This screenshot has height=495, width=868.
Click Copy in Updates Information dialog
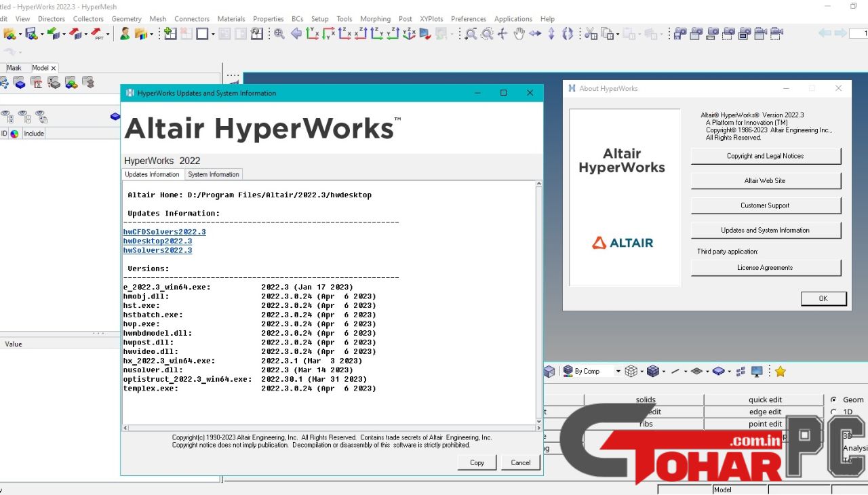tap(477, 462)
